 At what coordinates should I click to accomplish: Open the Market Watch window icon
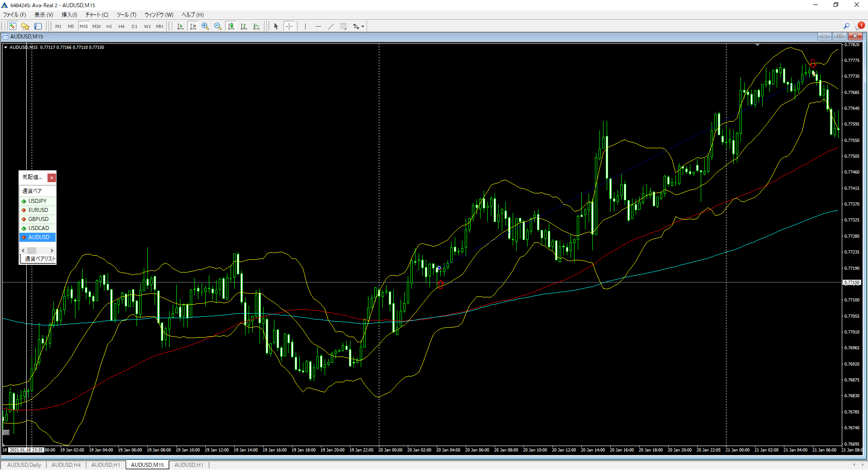(x=13, y=26)
